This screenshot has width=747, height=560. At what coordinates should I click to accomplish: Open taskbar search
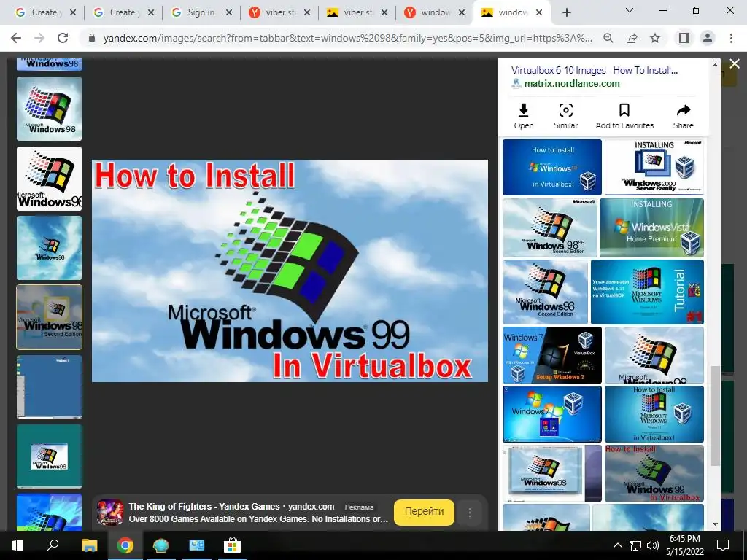53,545
